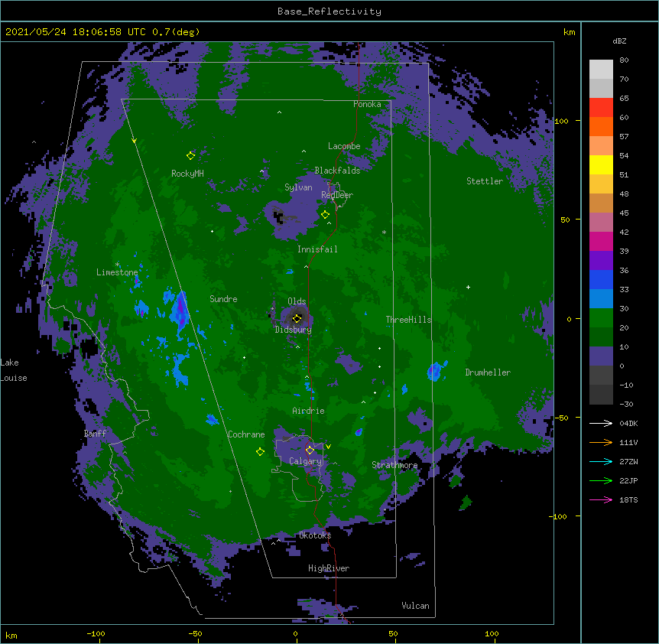
Task: Click the green 30 dBZ color swatch
Action: tap(601, 318)
